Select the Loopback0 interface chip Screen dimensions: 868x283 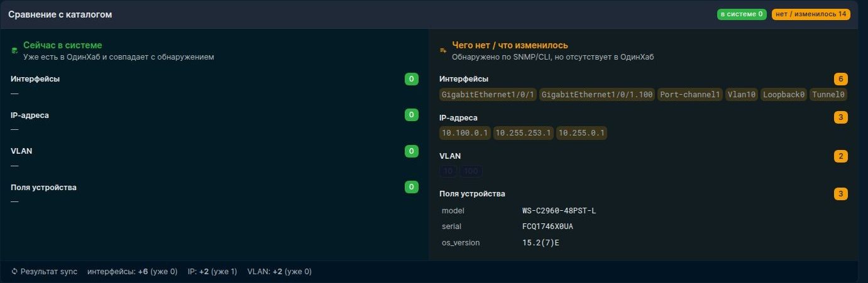pos(783,95)
